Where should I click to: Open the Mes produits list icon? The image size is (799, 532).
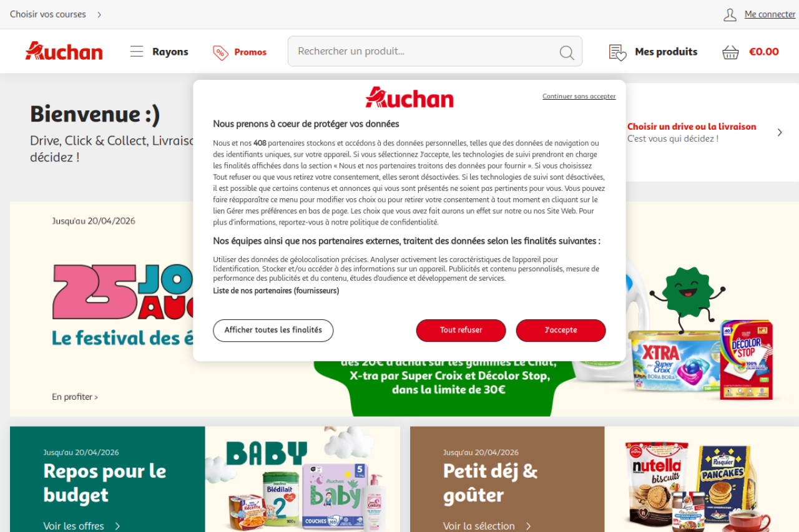pos(617,52)
